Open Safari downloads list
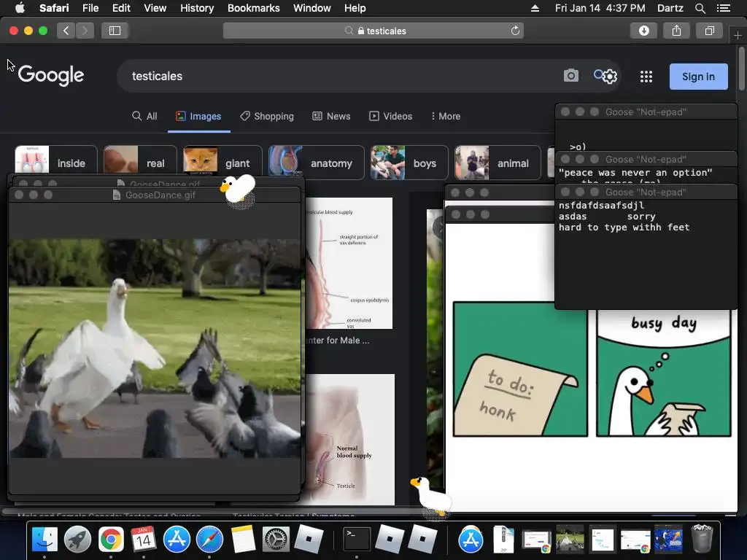 coord(643,31)
